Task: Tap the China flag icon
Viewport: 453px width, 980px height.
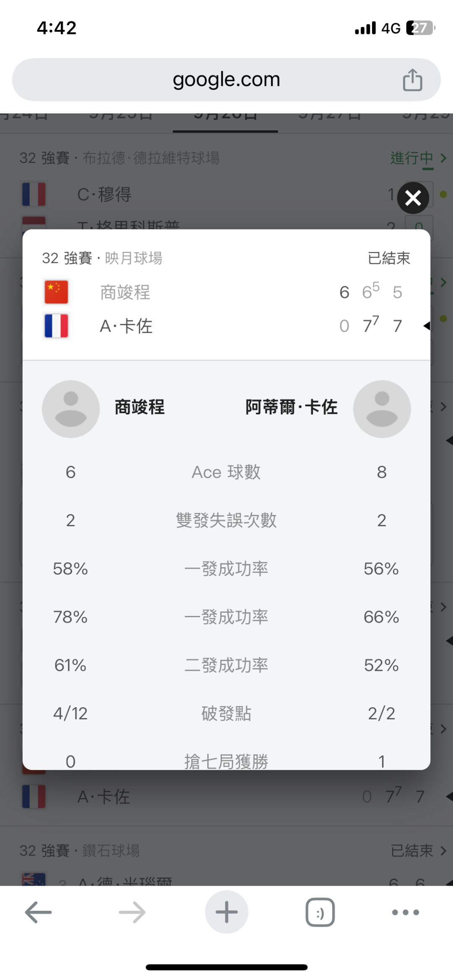Action: (x=56, y=292)
